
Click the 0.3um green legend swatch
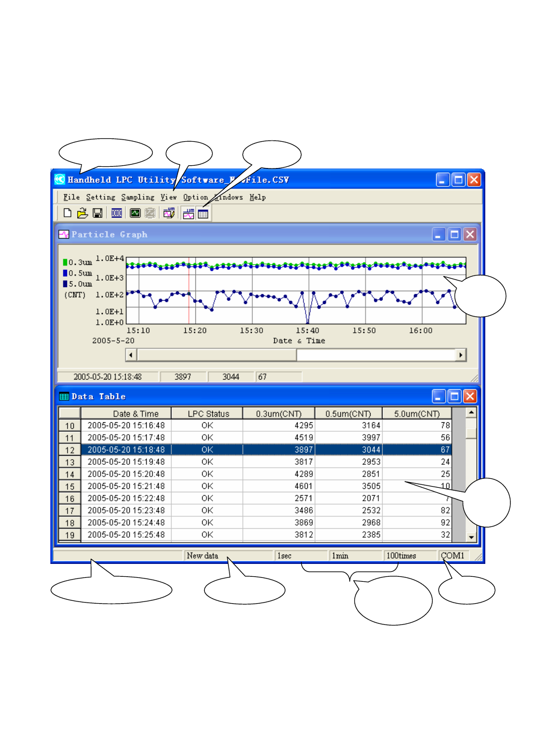point(65,262)
